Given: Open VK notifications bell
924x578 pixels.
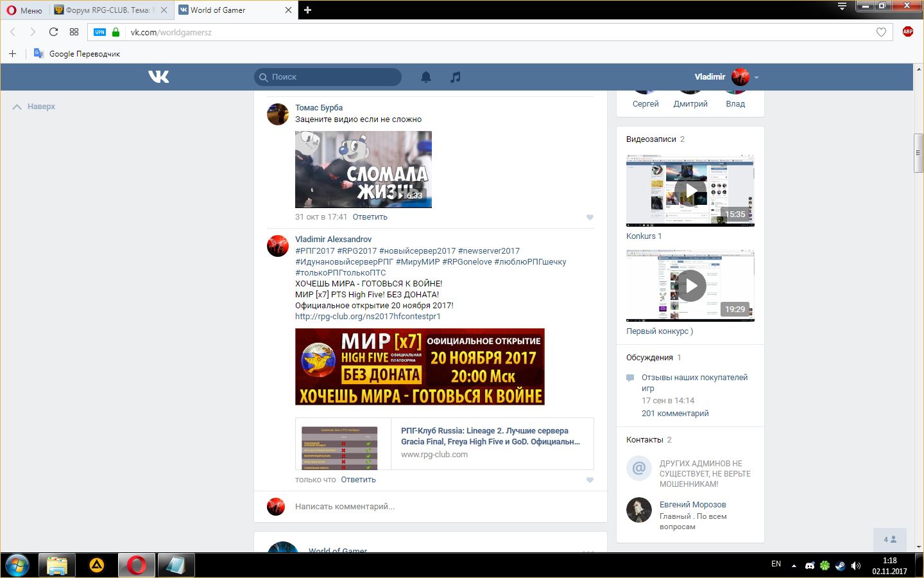Looking at the screenshot, I should [x=426, y=77].
